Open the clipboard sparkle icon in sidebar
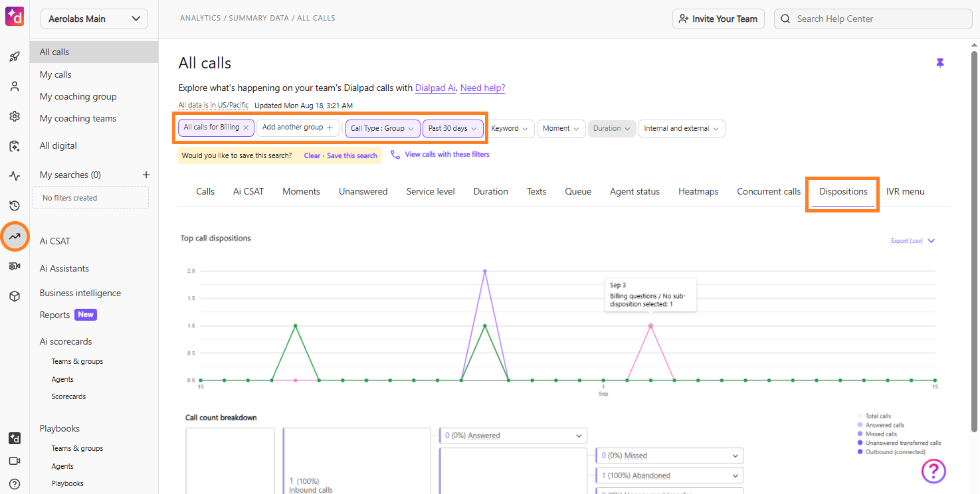Image resolution: width=980 pixels, height=494 pixels. point(15,146)
